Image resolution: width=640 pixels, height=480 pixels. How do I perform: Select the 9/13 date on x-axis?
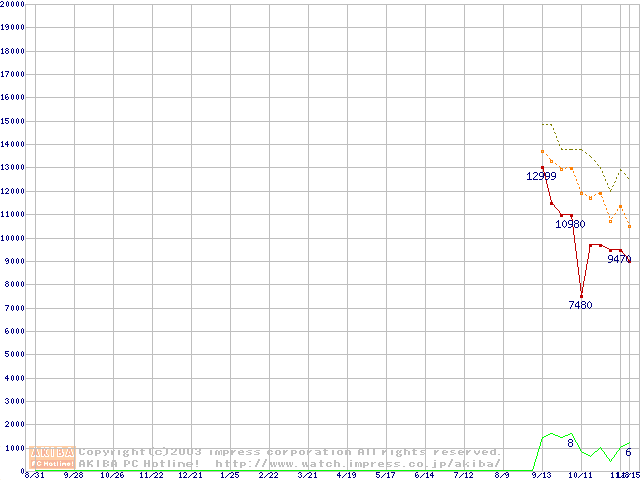[x=541, y=475]
